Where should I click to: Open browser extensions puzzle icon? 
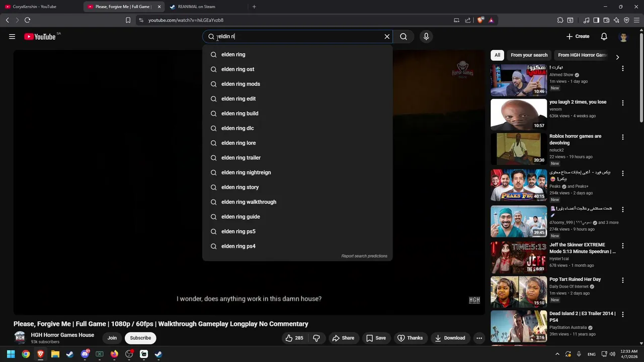(x=560, y=20)
